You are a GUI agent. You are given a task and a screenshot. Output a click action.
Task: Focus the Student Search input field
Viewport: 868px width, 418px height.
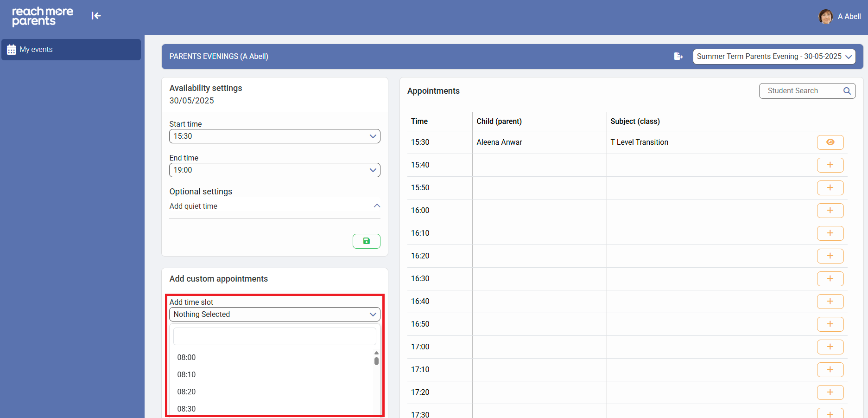[801, 91]
